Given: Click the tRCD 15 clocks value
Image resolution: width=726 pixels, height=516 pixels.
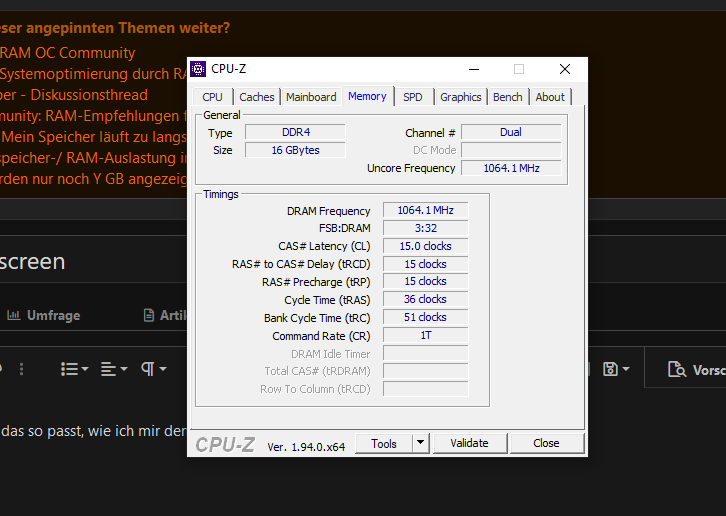Looking at the screenshot, I should pos(426,264).
